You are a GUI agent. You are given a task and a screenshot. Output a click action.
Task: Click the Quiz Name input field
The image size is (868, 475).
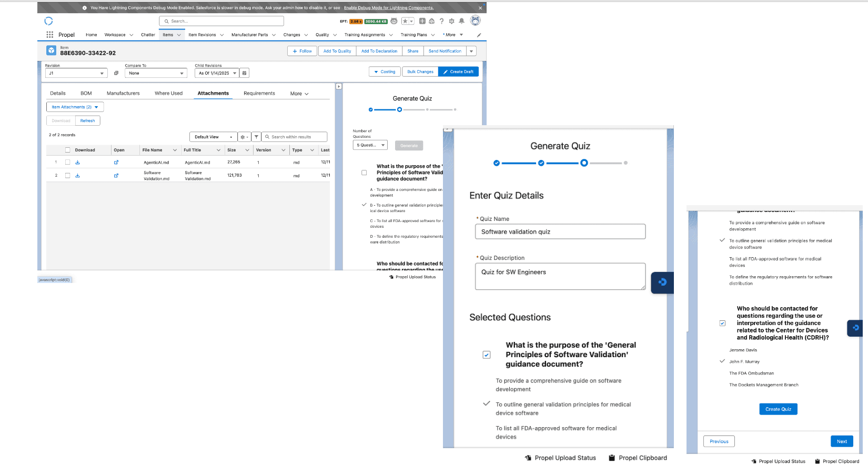[x=560, y=231]
